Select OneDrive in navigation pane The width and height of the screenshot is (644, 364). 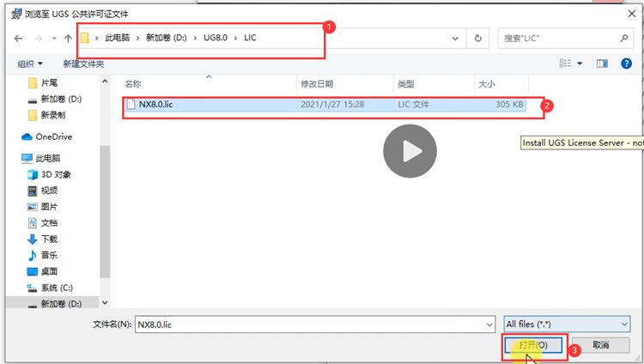click(x=54, y=136)
